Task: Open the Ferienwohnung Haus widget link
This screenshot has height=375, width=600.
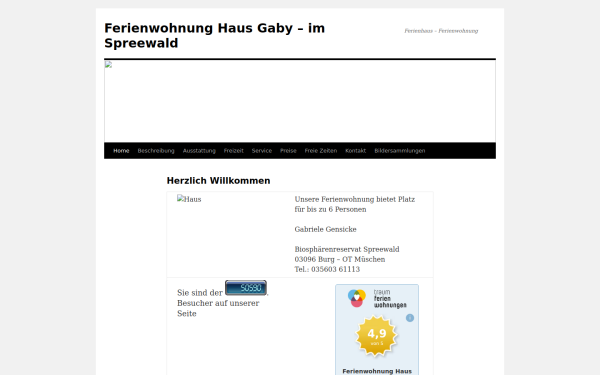Action: click(x=377, y=371)
